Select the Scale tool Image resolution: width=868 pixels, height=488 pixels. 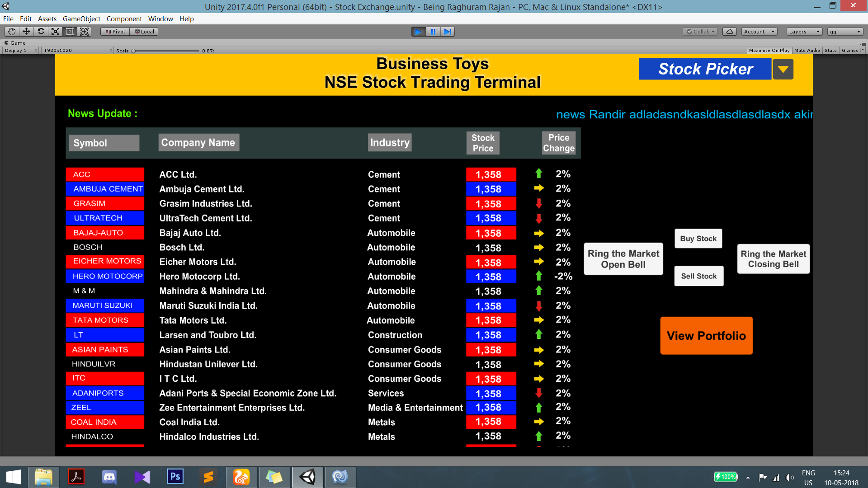pyautogui.click(x=55, y=32)
